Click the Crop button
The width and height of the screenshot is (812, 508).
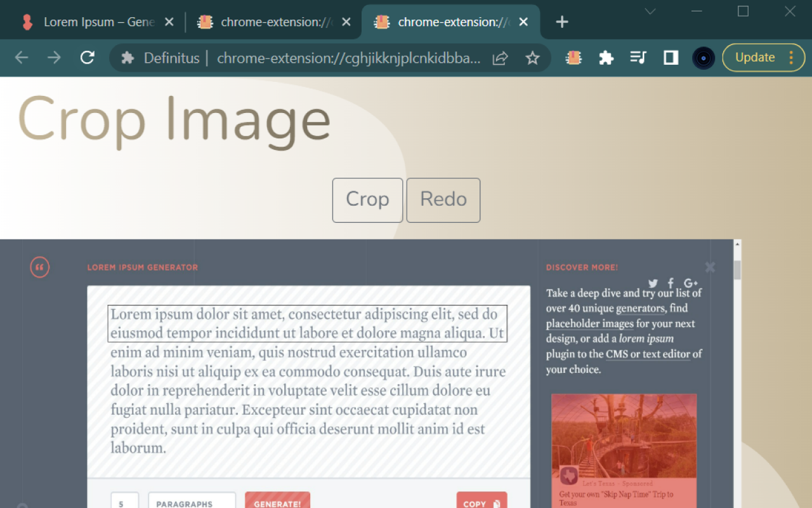tap(367, 200)
